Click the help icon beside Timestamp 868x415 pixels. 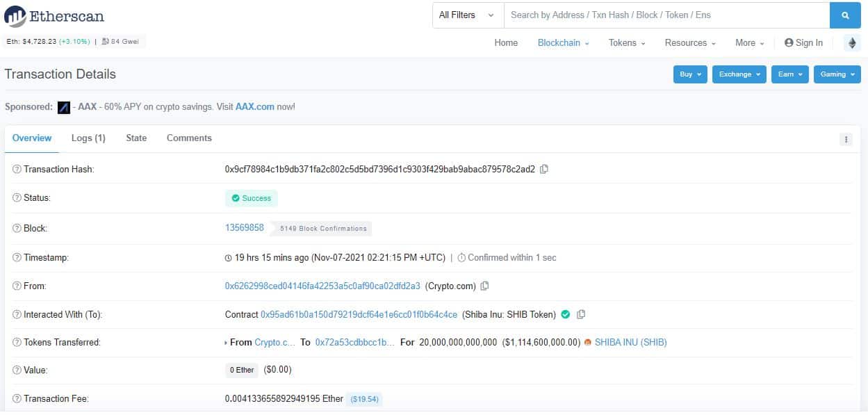pyautogui.click(x=17, y=258)
